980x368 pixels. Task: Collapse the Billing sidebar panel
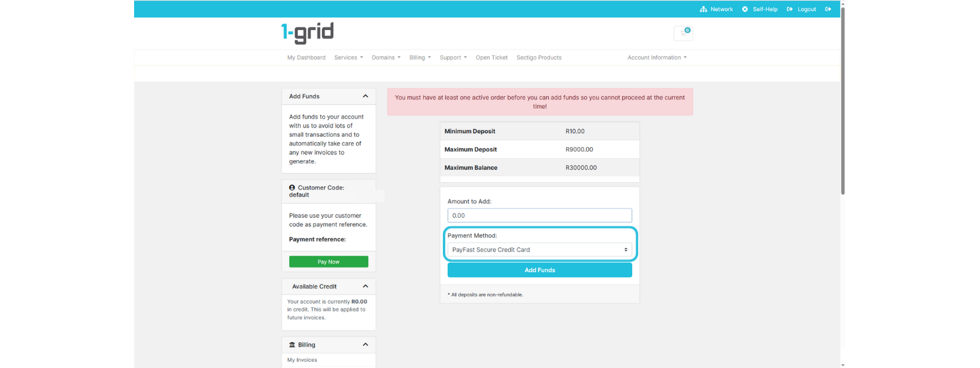tap(365, 345)
